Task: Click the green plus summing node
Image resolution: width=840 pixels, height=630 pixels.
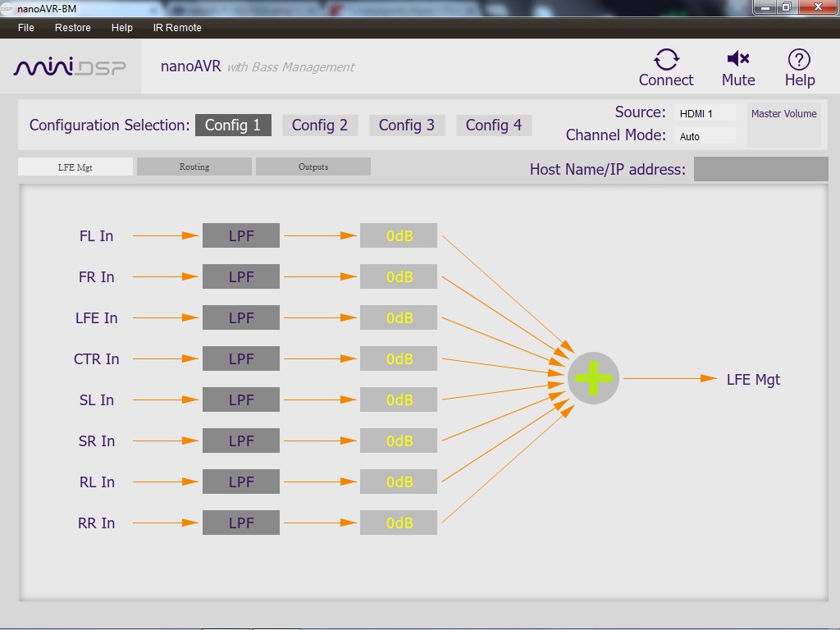Action: (593, 378)
